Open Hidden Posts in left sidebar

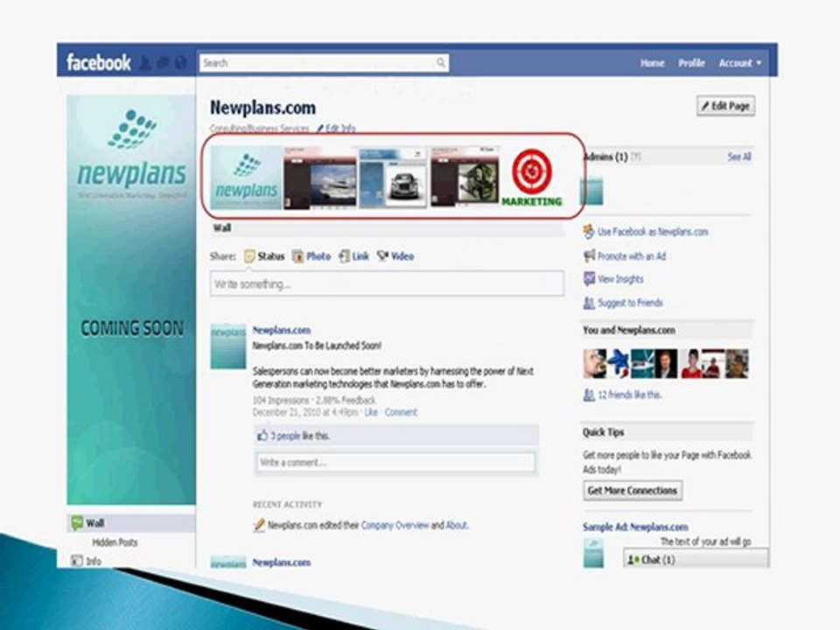click(115, 542)
